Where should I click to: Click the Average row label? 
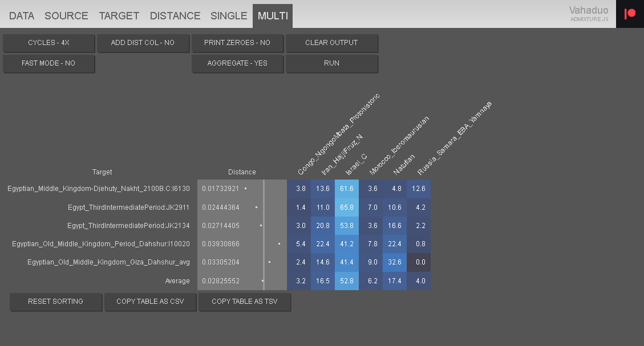pyautogui.click(x=177, y=281)
